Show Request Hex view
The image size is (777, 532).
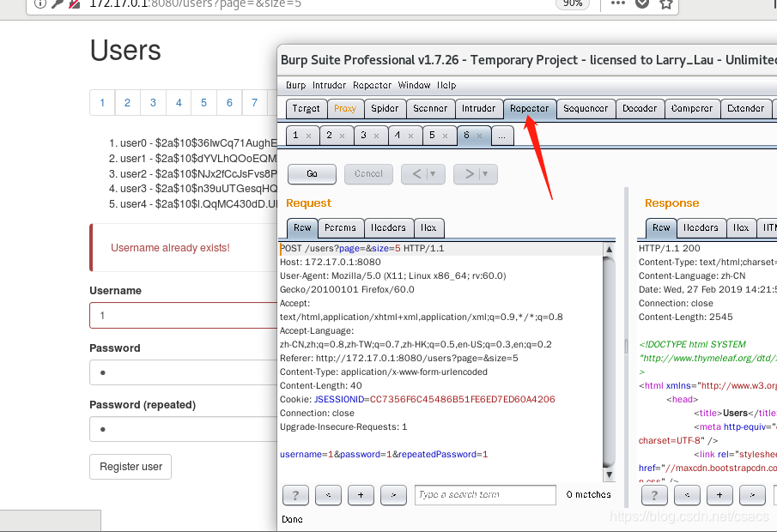[x=428, y=228]
